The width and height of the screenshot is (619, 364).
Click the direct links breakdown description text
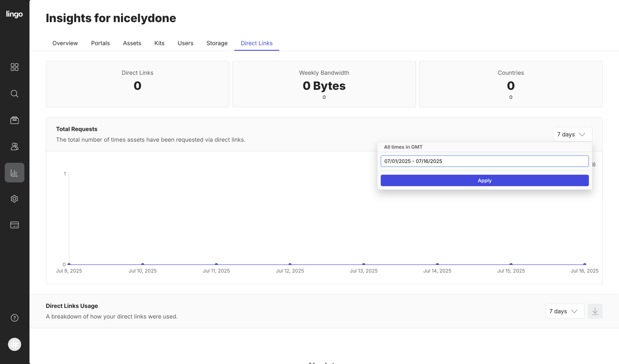click(112, 317)
